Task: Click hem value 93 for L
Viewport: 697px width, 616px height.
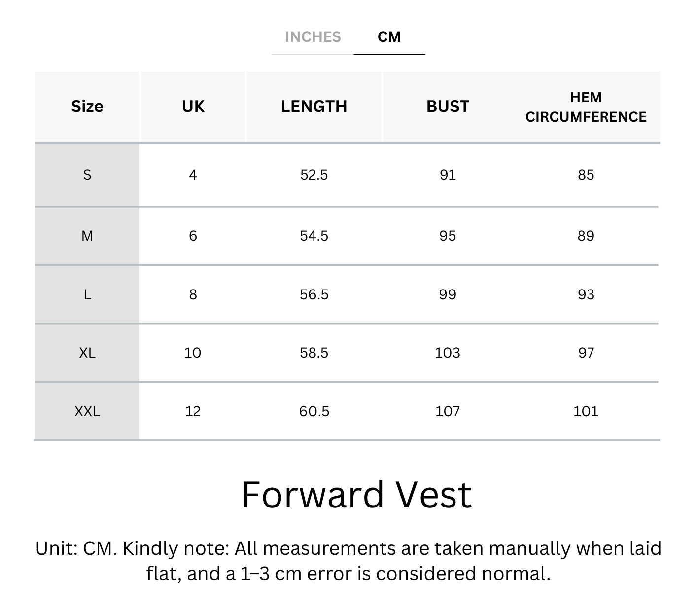Action: coord(586,294)
